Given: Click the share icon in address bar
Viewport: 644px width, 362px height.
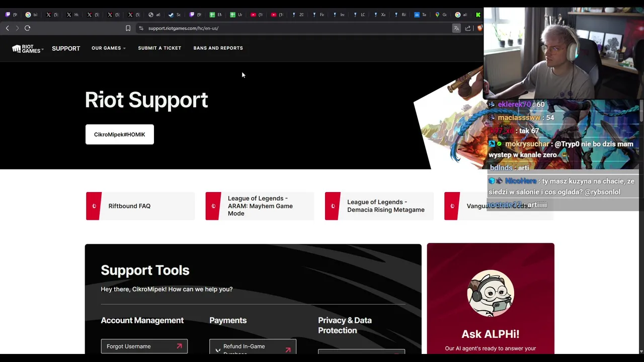Looking at the screenshot, I should 468,28.
